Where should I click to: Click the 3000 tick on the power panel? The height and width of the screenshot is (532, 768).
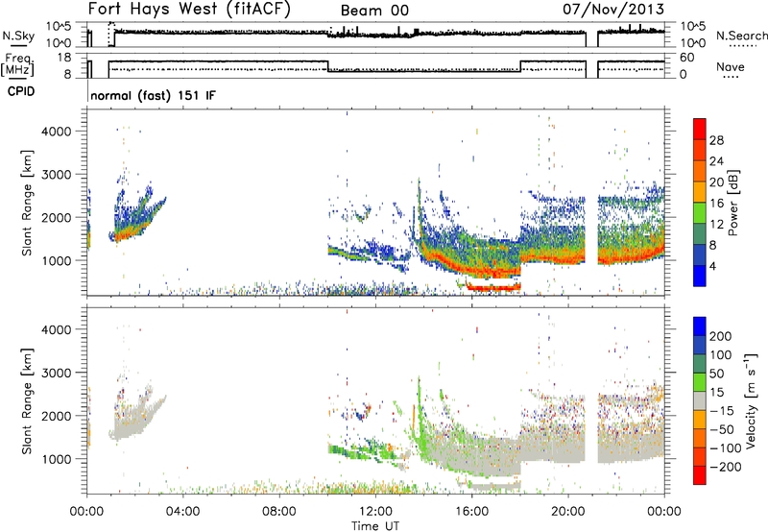tap(57, 175)
